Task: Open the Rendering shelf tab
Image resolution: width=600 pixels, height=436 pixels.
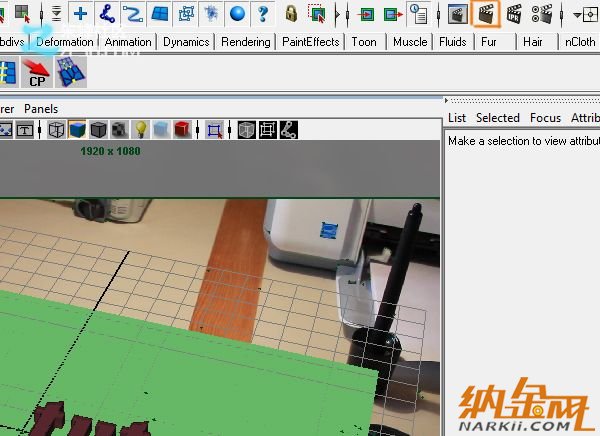Action: pyautogui.click(x=246, y=42)
